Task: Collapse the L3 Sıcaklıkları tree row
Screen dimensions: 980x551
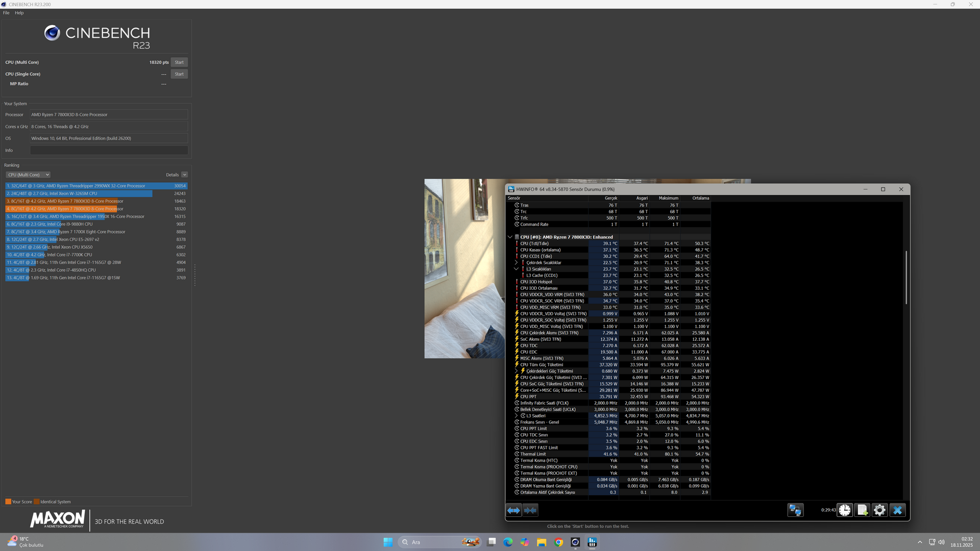Action: (x=516, y=269)
